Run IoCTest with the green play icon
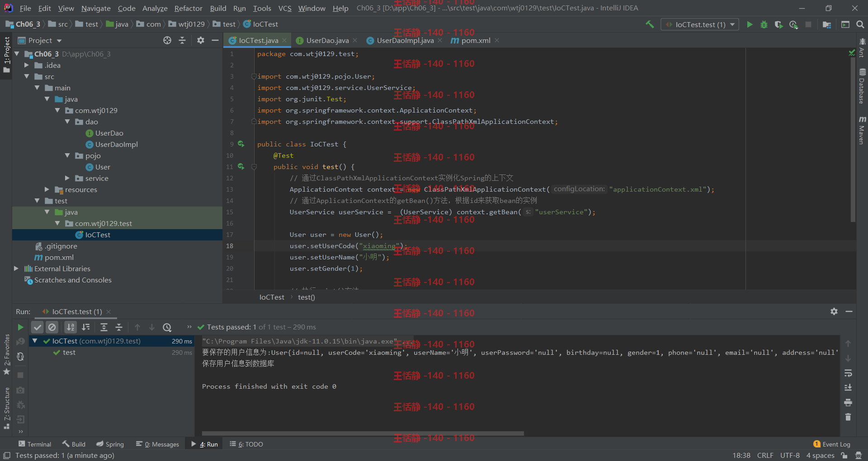The width and height of the screenshot is (868, 461). (750, 24)
